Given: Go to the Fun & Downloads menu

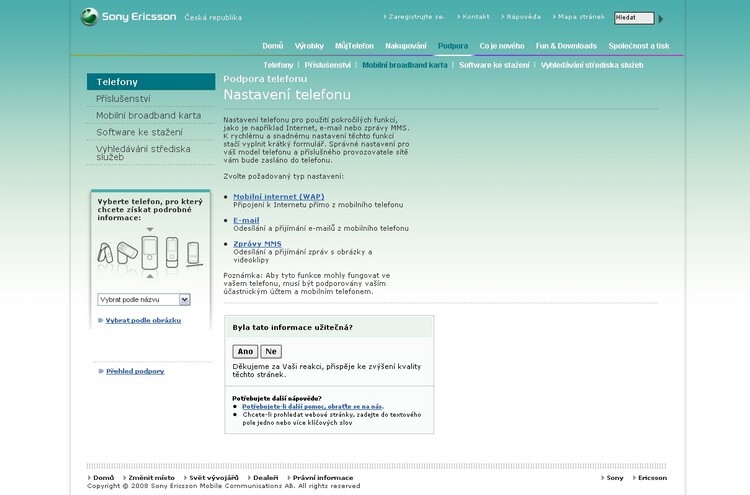Looking at the screenshot, I should pyautogui.click(x=566, y=46).
